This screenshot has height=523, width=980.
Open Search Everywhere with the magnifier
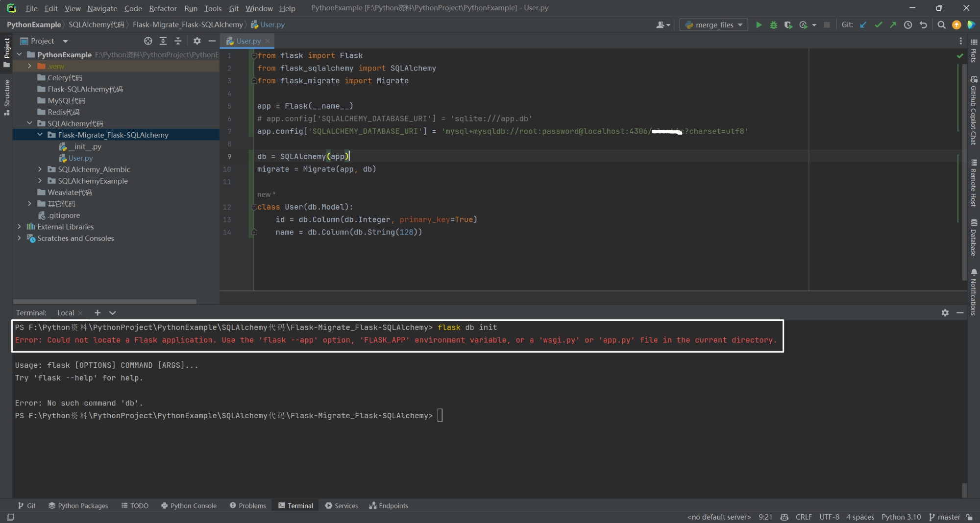941,24
